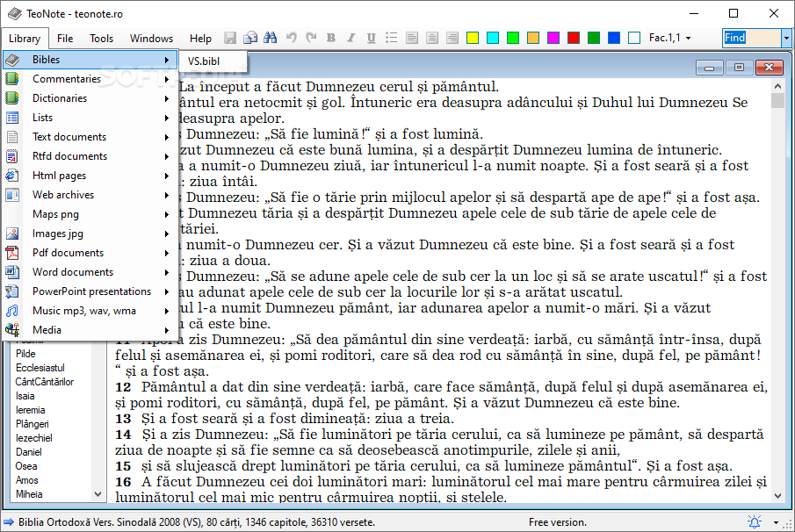This screenshot has height=532, width=795.
Task: Click into the Find search field
Action: [751, 38]
